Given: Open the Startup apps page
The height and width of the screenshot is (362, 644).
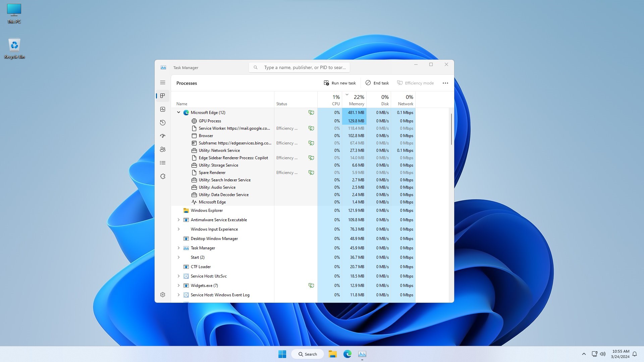Looking at the screenshot, I should click(163, 136).
